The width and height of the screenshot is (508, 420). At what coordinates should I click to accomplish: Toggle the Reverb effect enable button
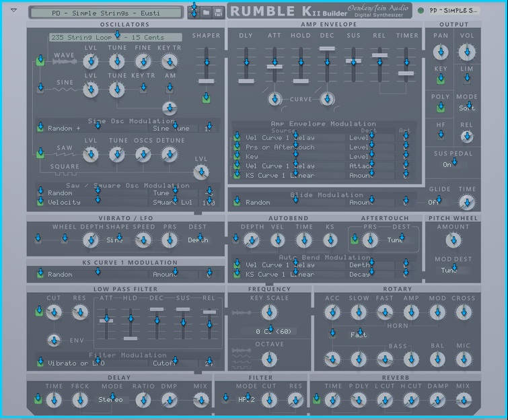coord(316,399)
